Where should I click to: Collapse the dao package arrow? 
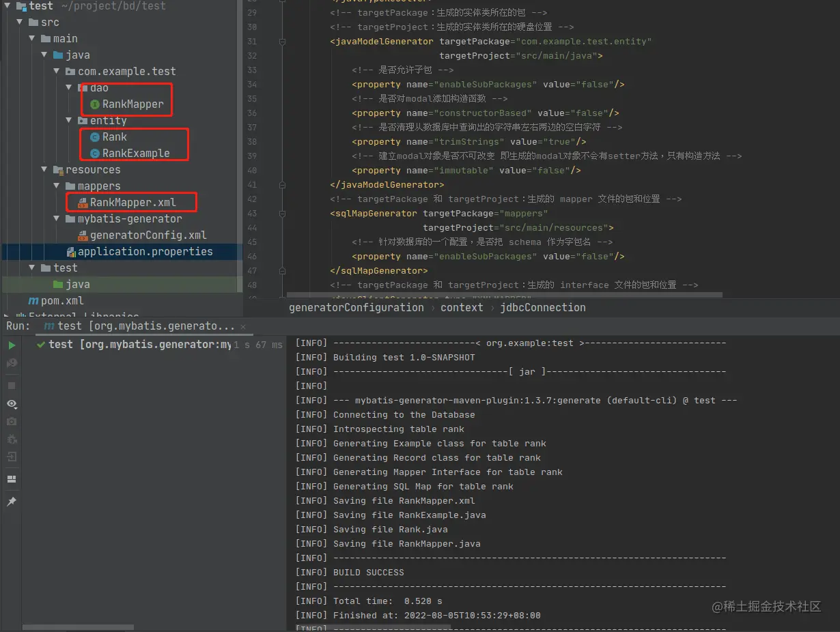coord(70,87)
